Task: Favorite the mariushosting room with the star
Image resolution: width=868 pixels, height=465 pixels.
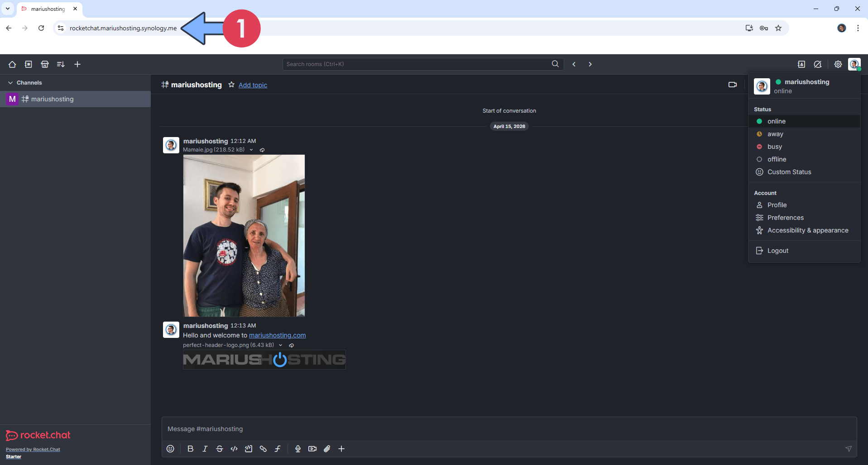Action: pos(231,85)
